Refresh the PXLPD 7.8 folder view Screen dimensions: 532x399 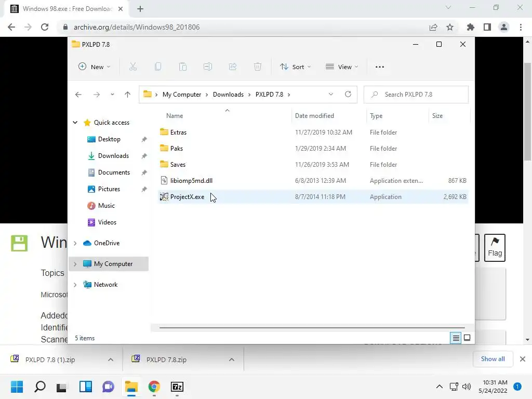[x=348, y=95]
